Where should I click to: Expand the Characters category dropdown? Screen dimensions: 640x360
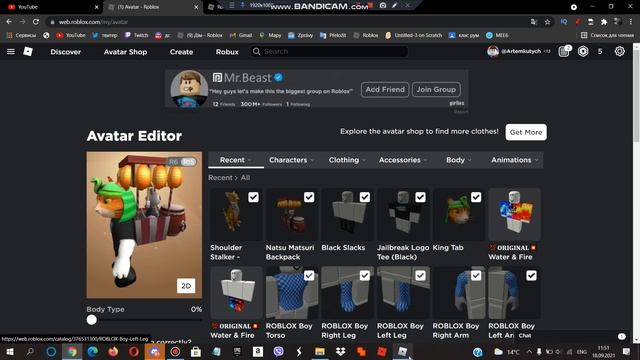click(291, 160)
